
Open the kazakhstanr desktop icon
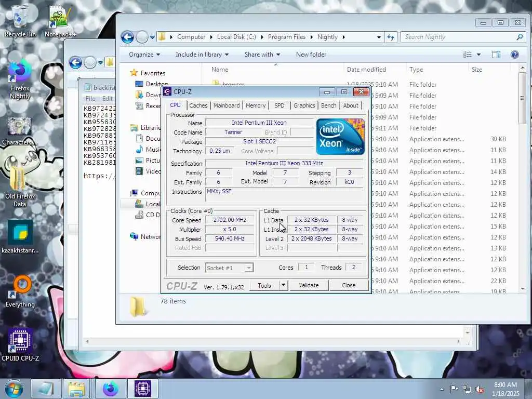click(20, 237)
